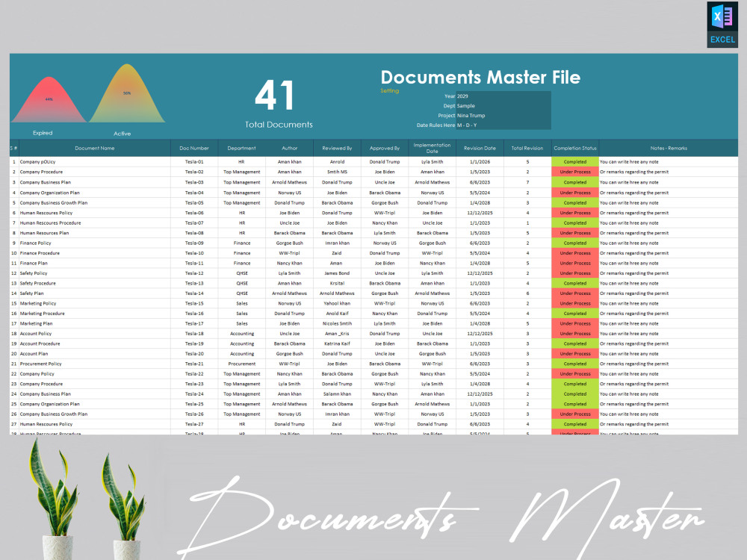Viewport: 747px width, 560px height.
Task: Click Completed status for Tesla-03 row
Action: click(x=575, y=182)
